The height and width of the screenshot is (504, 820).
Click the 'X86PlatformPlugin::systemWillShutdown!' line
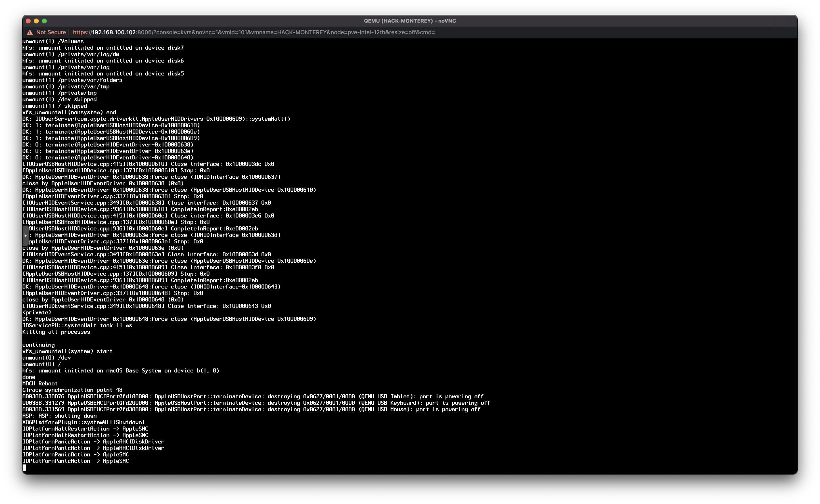coord(84,422)
